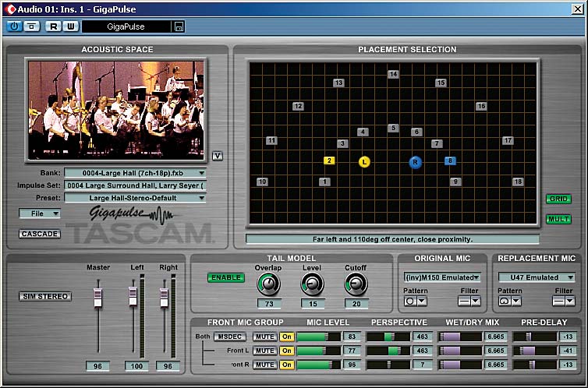Open the File dropdown menu
The image size is (588, 388).
(39, 213)
